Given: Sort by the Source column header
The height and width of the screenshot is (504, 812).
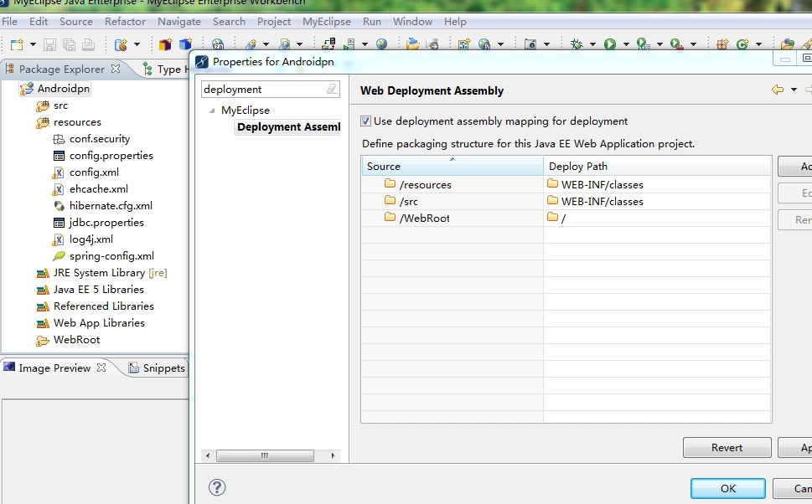Looking at the screenshot, I should click(x=453, y=166).
